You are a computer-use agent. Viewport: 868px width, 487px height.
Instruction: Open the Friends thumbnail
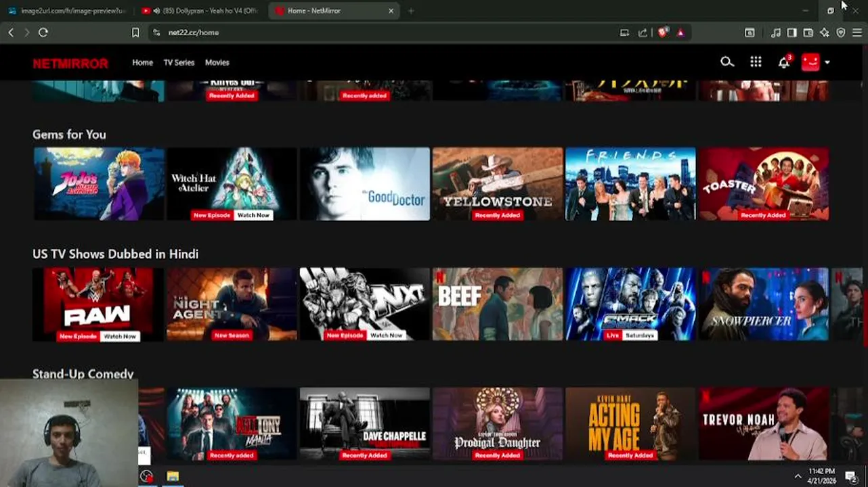630,184
